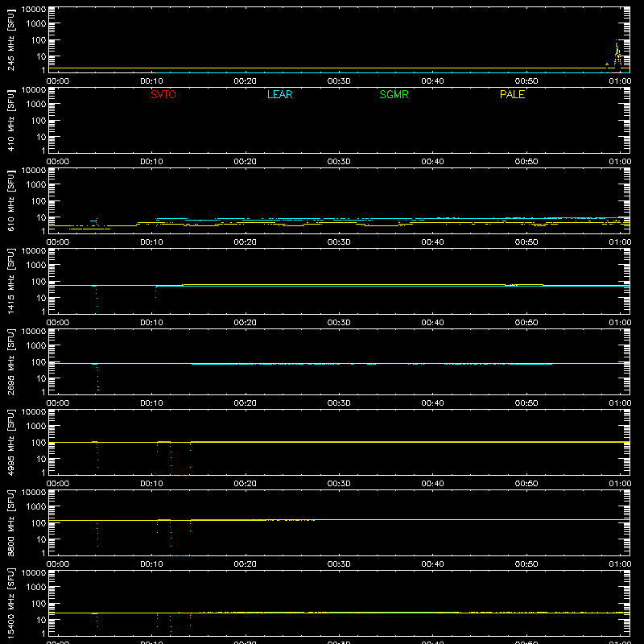Viewport: 644px width, 644px height.
Task: Click 00:00 tick label below 610 MHz panel
Action: tap(58, 242)
